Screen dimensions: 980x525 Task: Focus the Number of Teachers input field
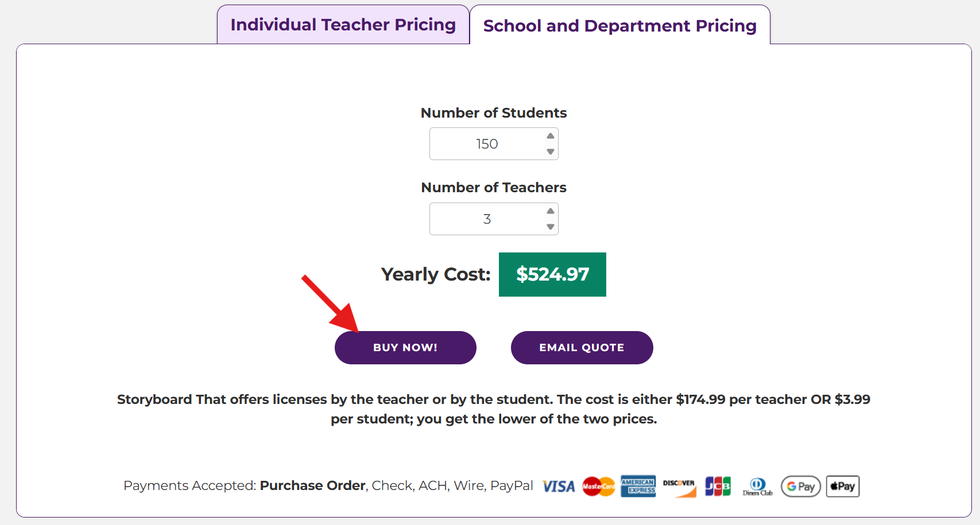486,219
